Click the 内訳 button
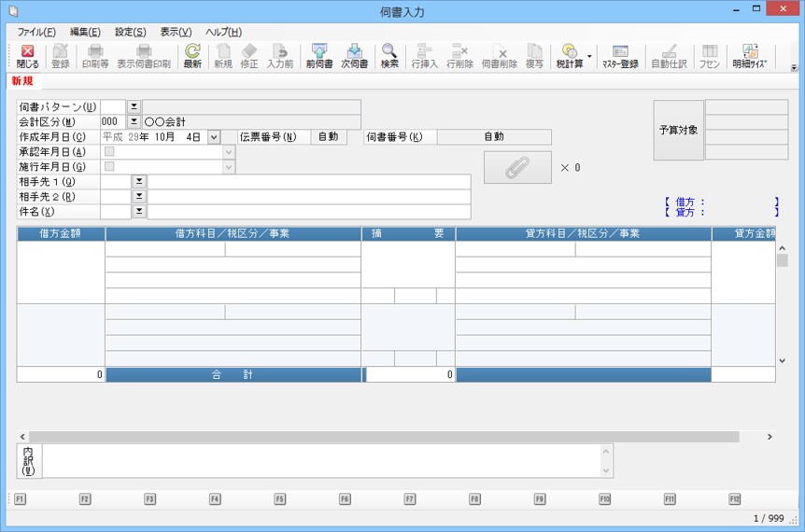This screenshot has width=805, height=532. coord(28,460)
